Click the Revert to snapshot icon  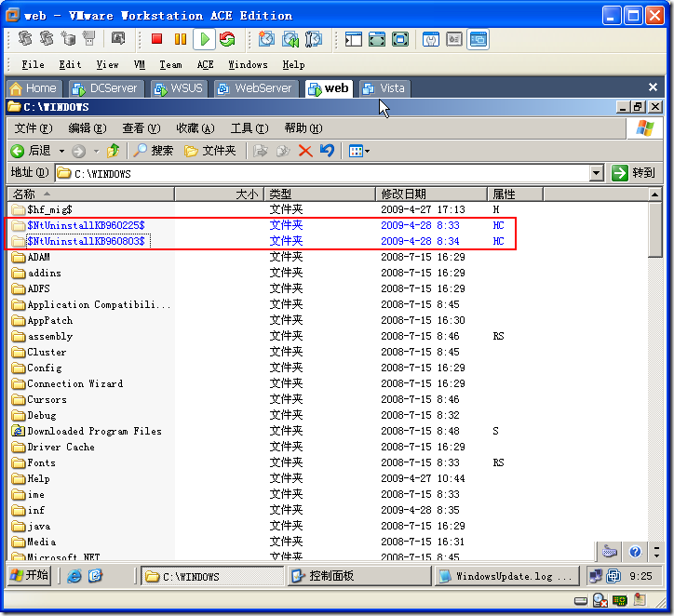(x=290, y=39)
